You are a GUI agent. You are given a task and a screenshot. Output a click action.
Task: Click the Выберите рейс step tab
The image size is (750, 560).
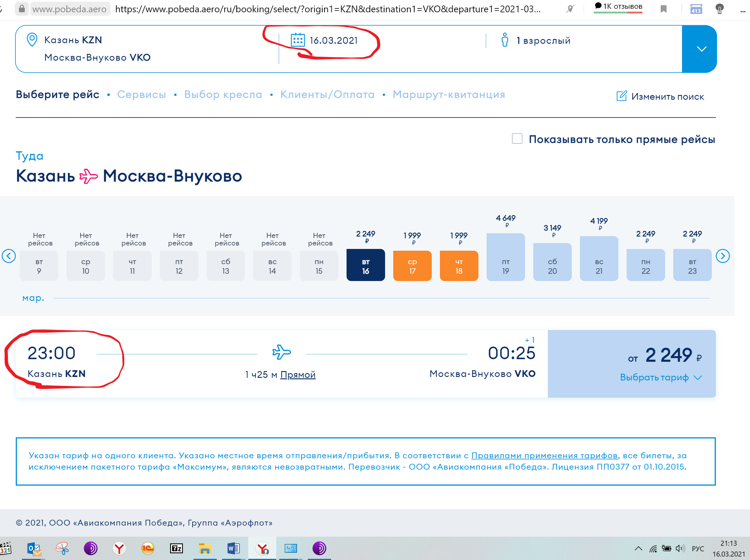(57, 94)
